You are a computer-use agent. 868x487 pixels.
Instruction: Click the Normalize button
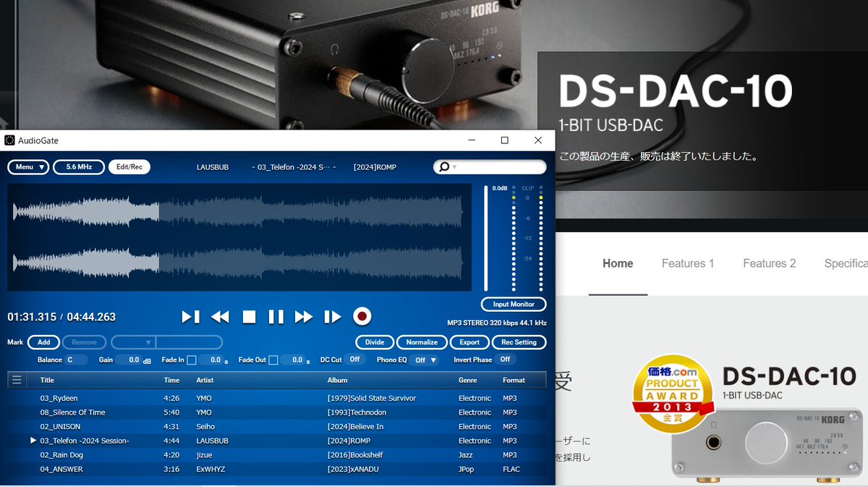click(422, 342)
